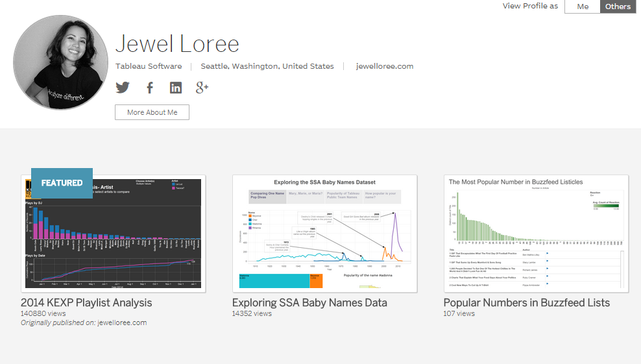Open the Twitter profile icon
This screenshot has width=641, height=364.
click(123, 88)
